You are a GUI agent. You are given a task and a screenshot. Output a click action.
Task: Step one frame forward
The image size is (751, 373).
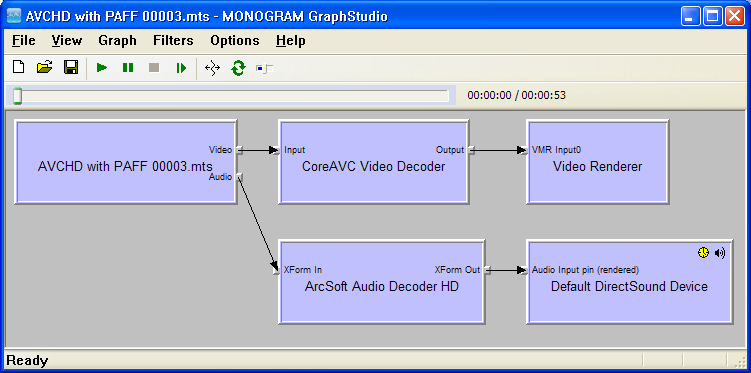pyautogui.click(x=181, y=68)
